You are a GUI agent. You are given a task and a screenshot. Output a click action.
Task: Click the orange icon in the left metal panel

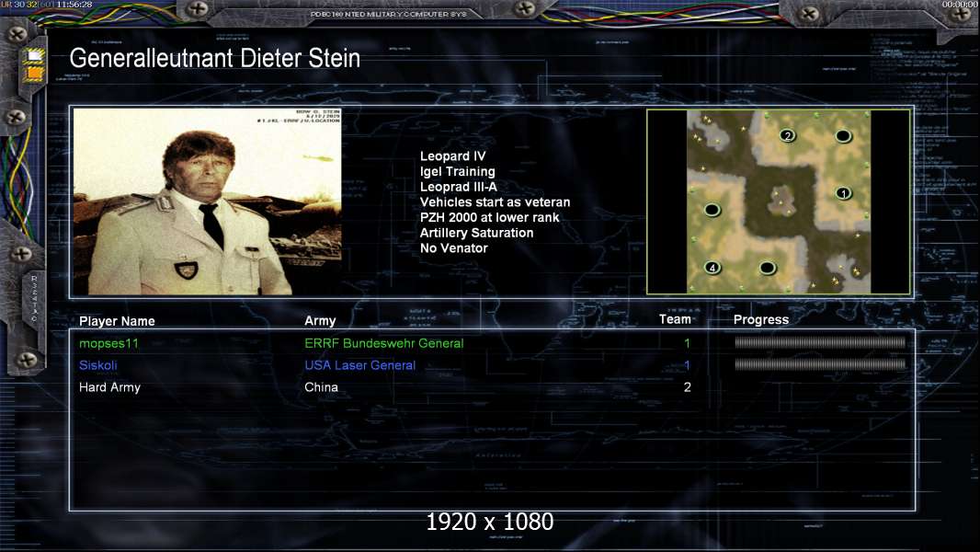point(33,74)
